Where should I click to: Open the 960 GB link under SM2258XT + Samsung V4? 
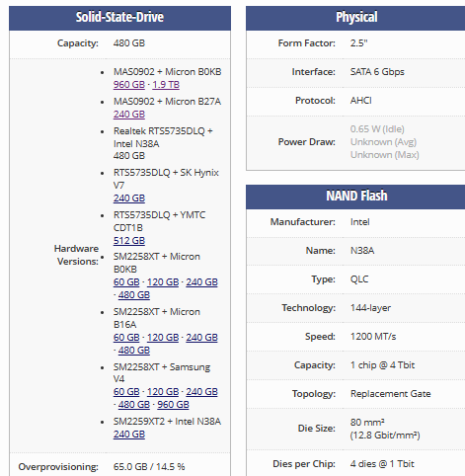pyautogui.click(x=173, y=405)
